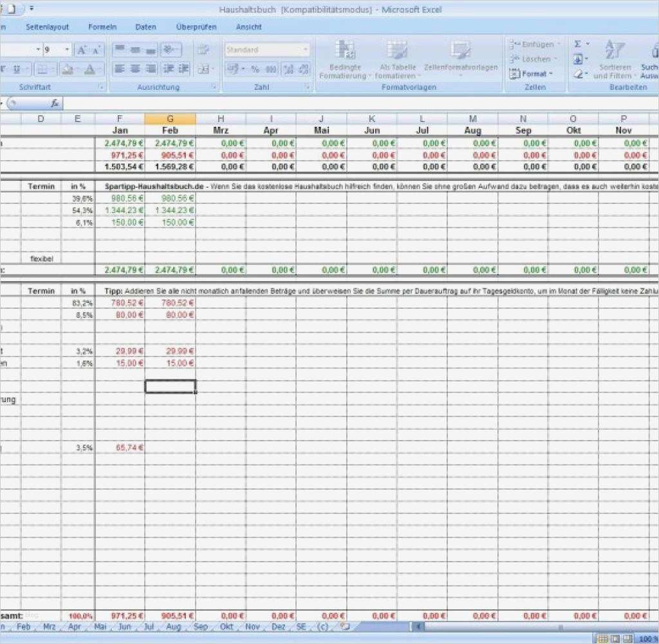Open the Daten ribbon tab

(x=145, y=27)
